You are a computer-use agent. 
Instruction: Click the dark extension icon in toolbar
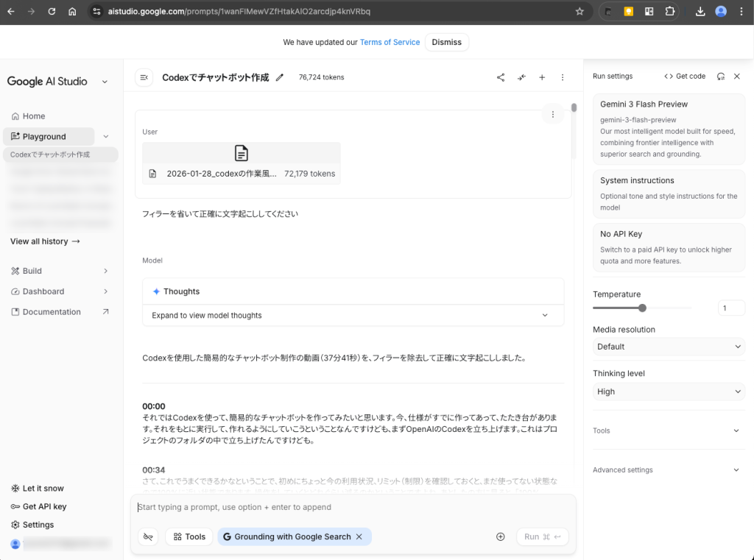coord(607,12)
